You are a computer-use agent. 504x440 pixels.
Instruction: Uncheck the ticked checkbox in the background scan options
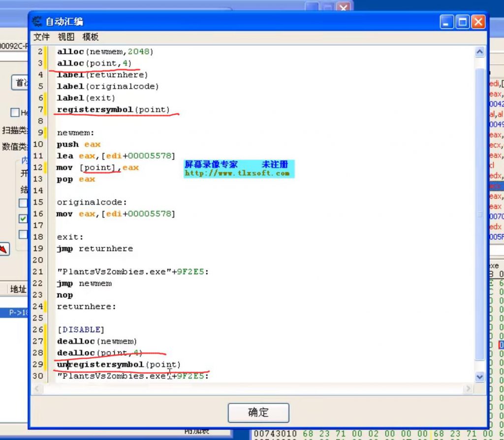23,219
